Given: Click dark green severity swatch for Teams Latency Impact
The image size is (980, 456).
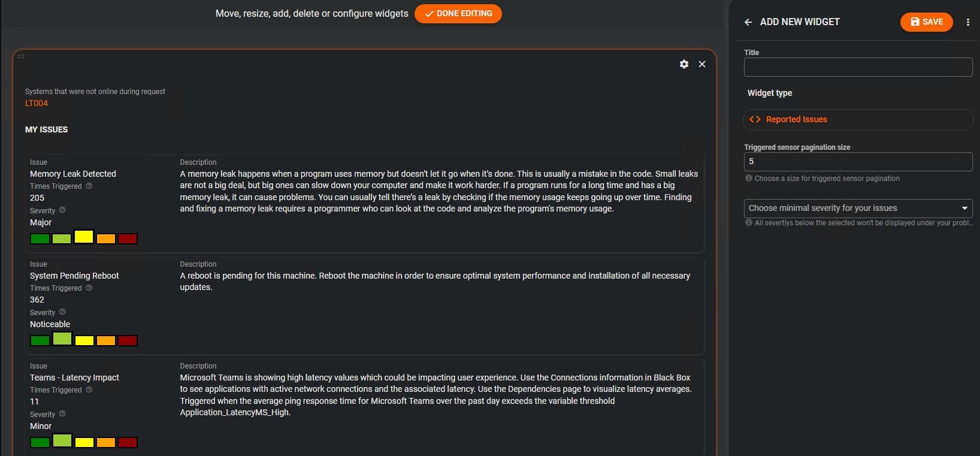Looking at the screenshot, I should pyautogui.click(x=40, y=442).
